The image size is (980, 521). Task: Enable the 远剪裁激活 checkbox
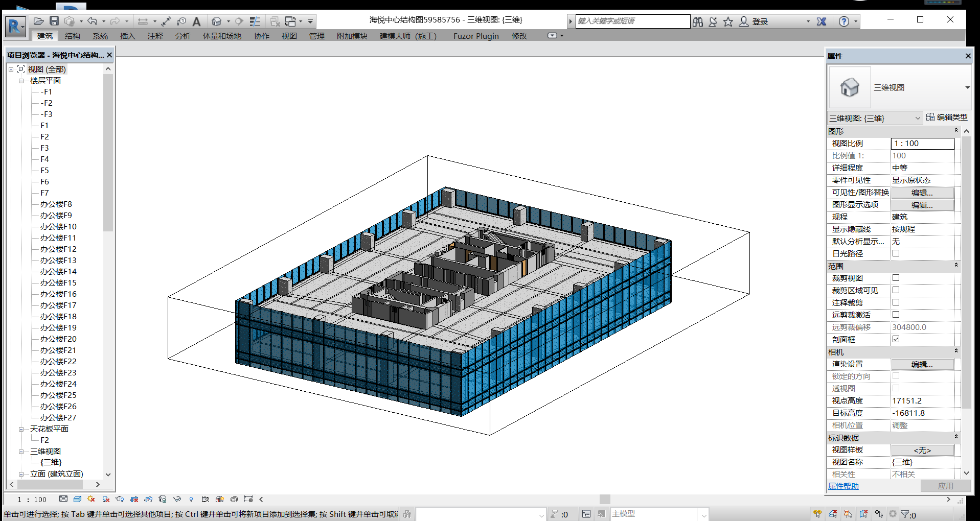(896, 315)
